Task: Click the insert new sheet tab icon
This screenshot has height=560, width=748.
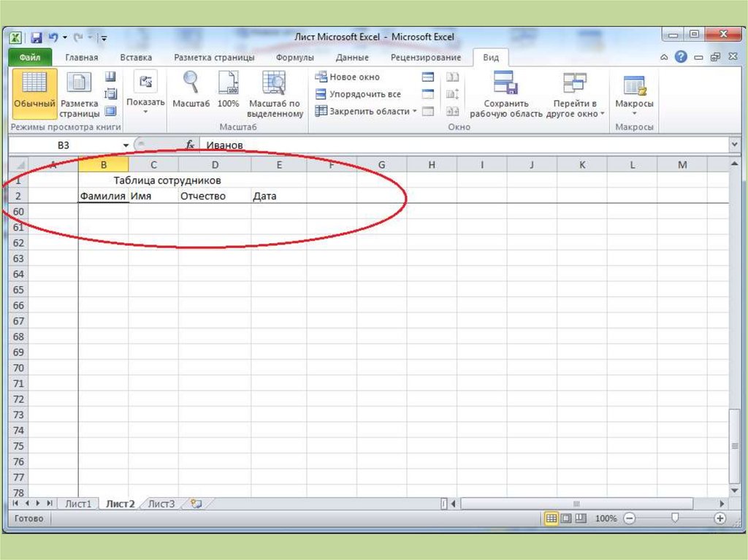Action: 196,504
